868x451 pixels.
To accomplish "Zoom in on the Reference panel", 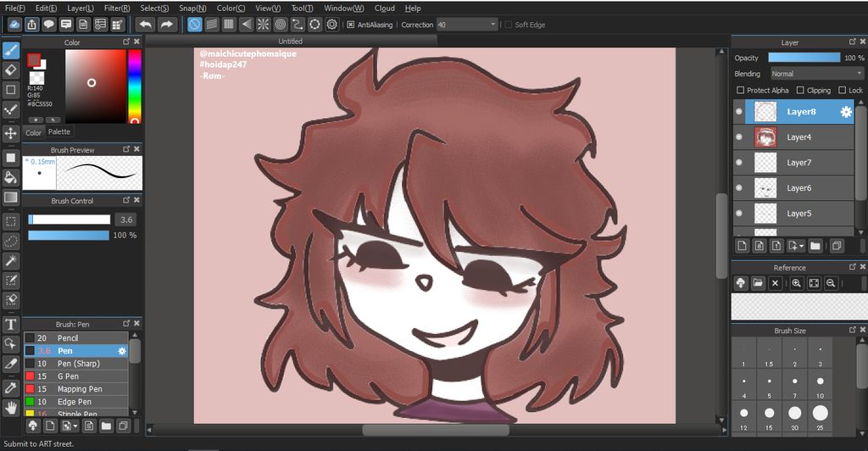I will [796, 283].
